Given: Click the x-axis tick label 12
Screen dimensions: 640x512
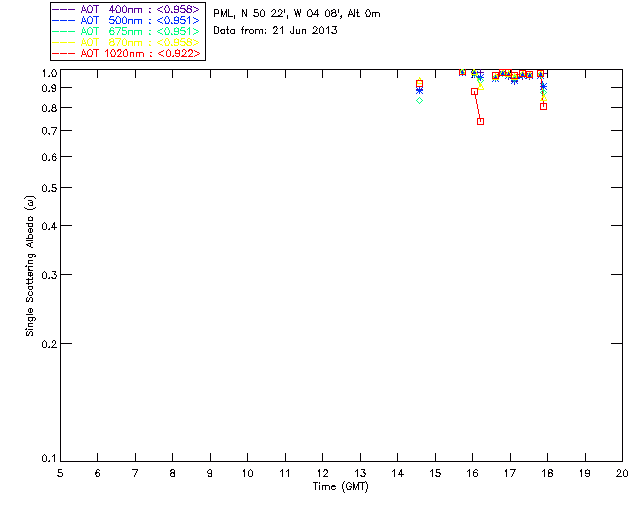Looking at the screenshot, I should (x=322, y=473).
